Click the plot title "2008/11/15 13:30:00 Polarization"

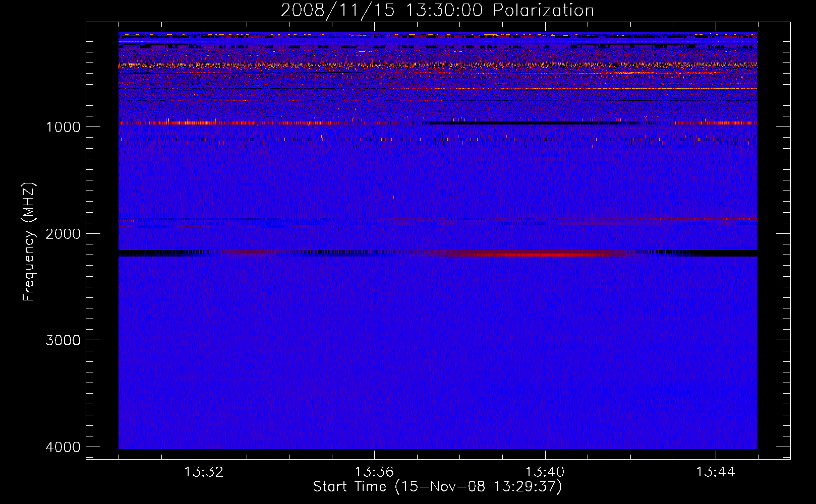coord(437,10)
